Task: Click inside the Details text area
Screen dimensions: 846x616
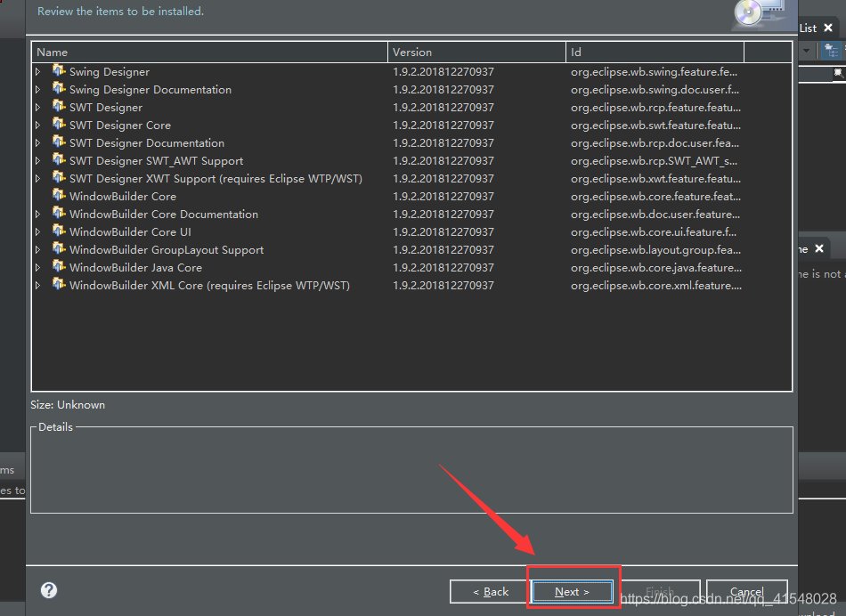Action: [411, 472]
